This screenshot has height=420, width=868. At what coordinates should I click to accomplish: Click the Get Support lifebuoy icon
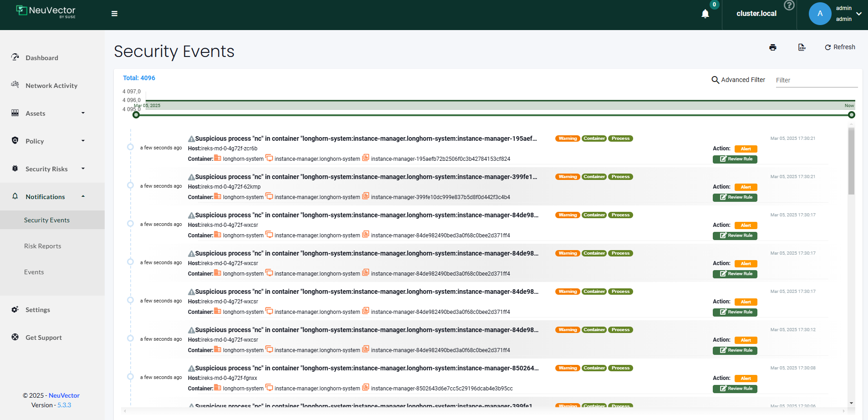[x=15, y=337]
